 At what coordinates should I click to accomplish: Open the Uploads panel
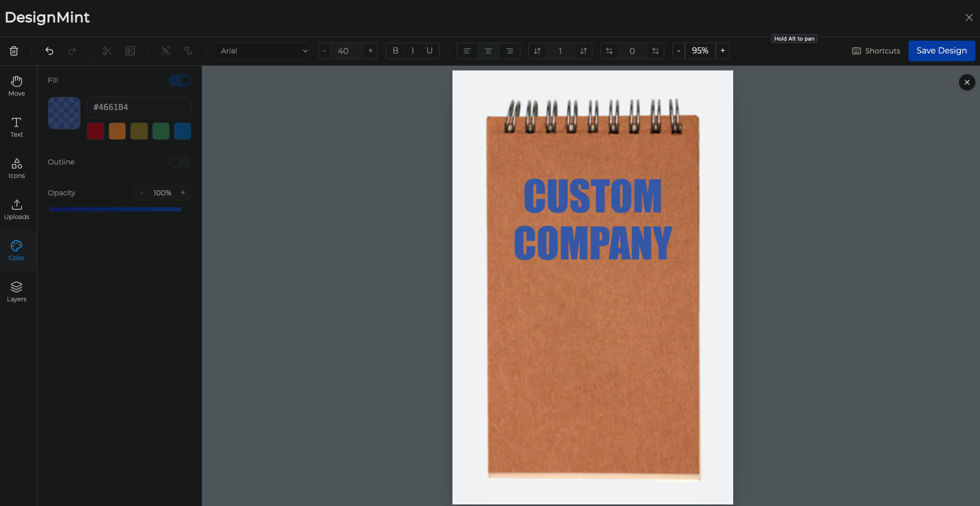(x=16, y=210)
